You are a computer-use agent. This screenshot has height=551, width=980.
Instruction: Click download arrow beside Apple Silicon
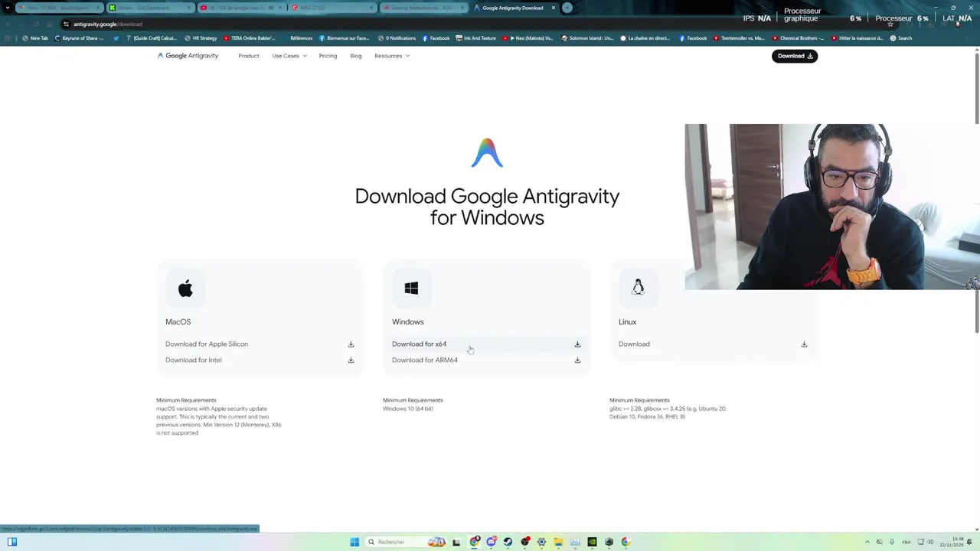pyautogui.click(x=351, y=344)
